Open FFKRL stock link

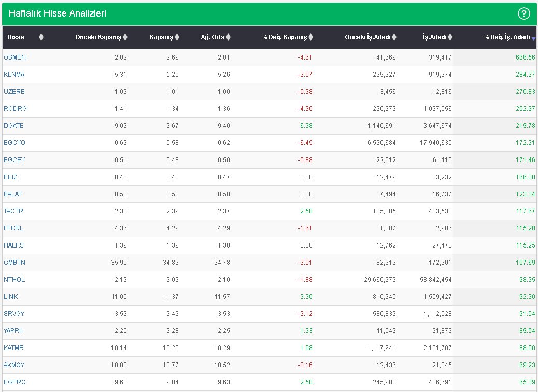click(x=13, y=228)
